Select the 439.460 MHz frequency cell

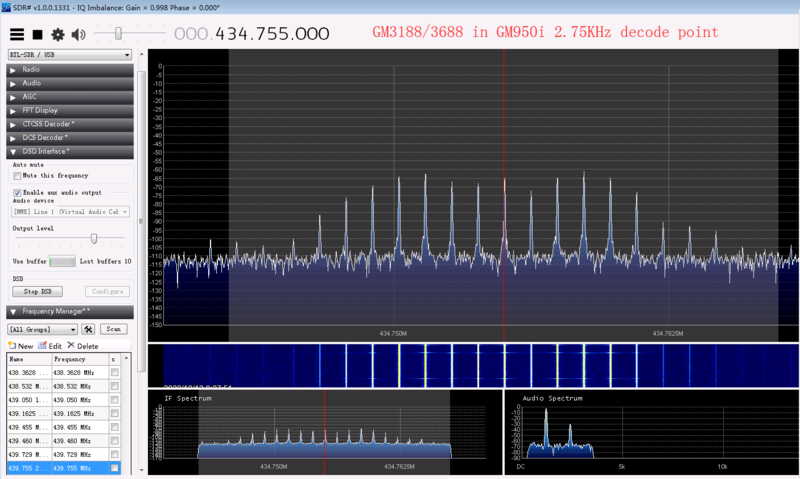coord(80,441)
